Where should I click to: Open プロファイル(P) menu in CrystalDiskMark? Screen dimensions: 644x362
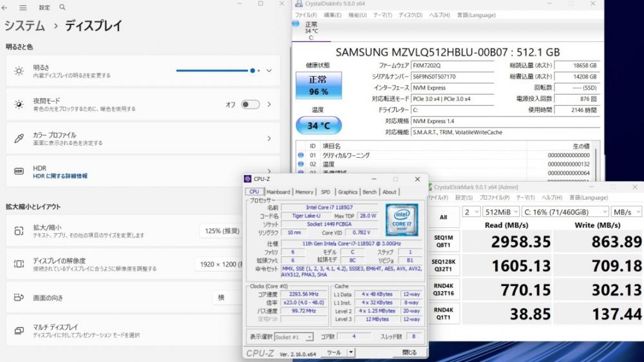pyautogui.click(x=495, y=198)
